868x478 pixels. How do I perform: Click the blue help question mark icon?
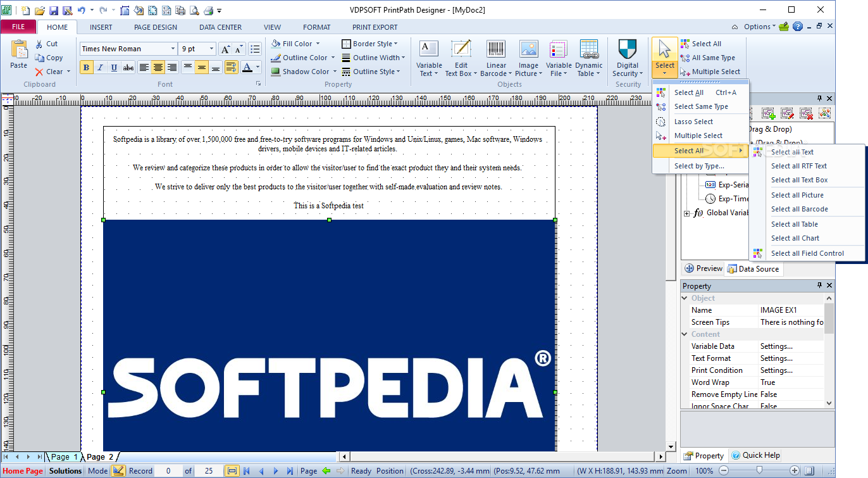(798, 27)
